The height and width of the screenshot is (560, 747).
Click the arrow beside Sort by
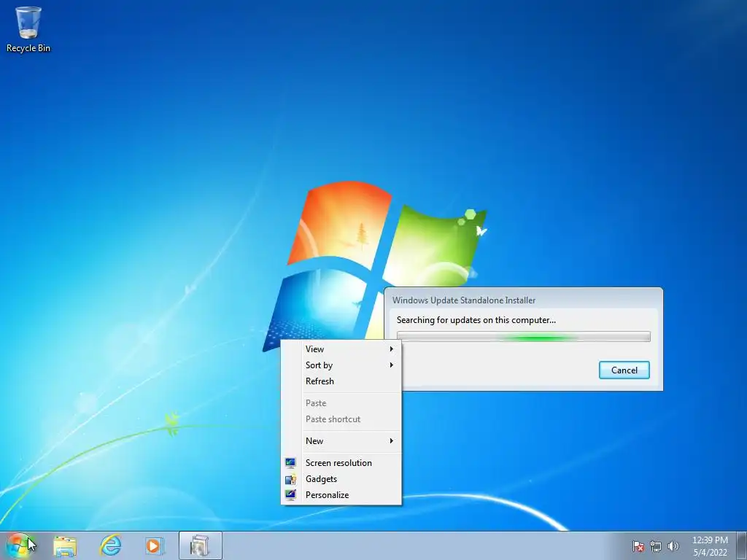(x=392, y=365)
